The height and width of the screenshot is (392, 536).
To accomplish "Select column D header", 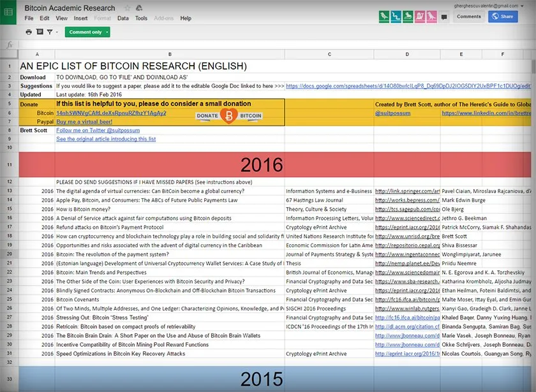I will click(407, 54).
